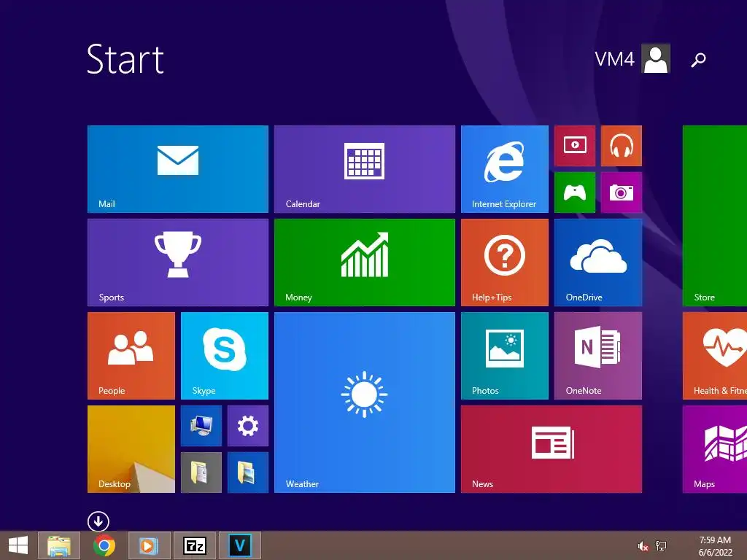Open the Maps tile
Screen dimensions: 747x560
[x=715, y=449]
